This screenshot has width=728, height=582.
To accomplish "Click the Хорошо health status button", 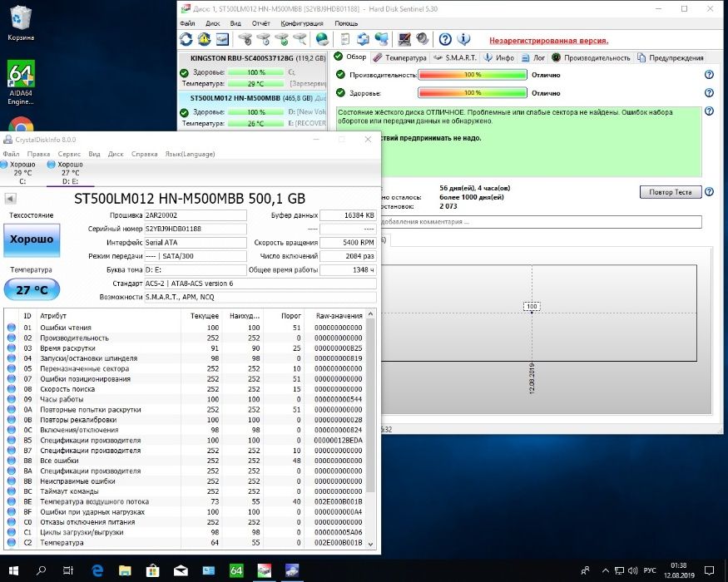I will (32, 240).
